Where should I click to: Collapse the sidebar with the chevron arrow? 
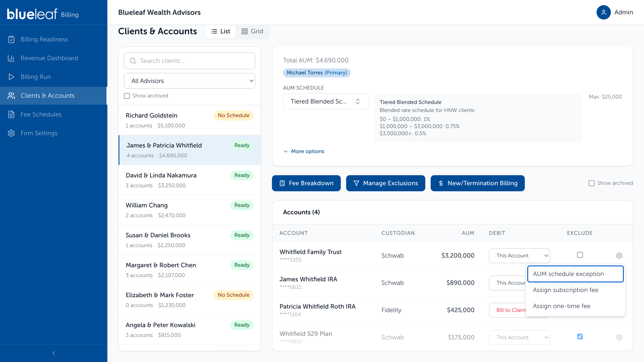tap(54, 353)
